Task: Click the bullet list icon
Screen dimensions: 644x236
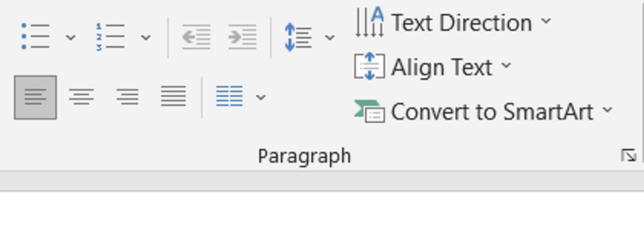Action: coord(35,37)
